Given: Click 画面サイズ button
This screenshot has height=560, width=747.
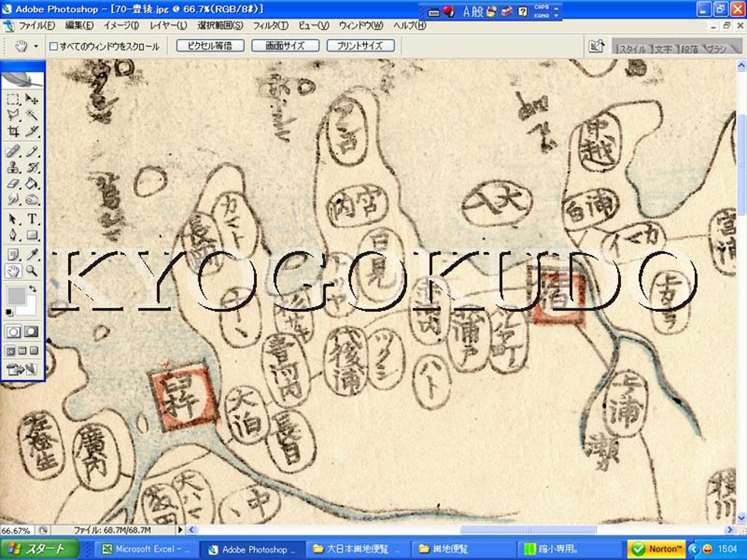Looking at the screenshot, I should pos(285,46).
